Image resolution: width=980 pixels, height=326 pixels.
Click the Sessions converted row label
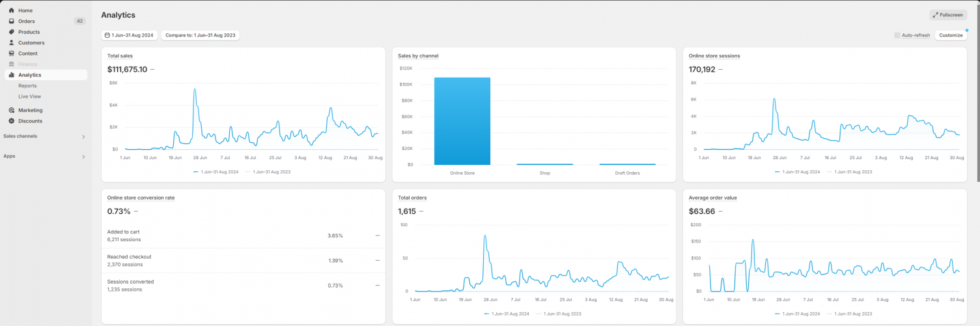(x=131, y=282)
